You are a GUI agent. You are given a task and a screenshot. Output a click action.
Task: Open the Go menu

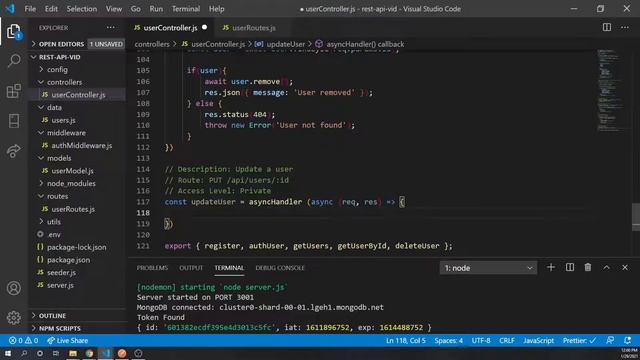136,9
